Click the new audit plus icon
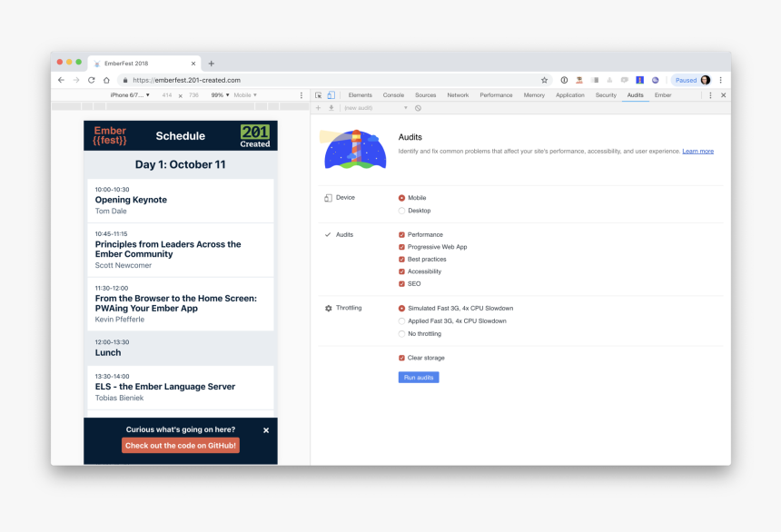 click(x=318, y=108)
